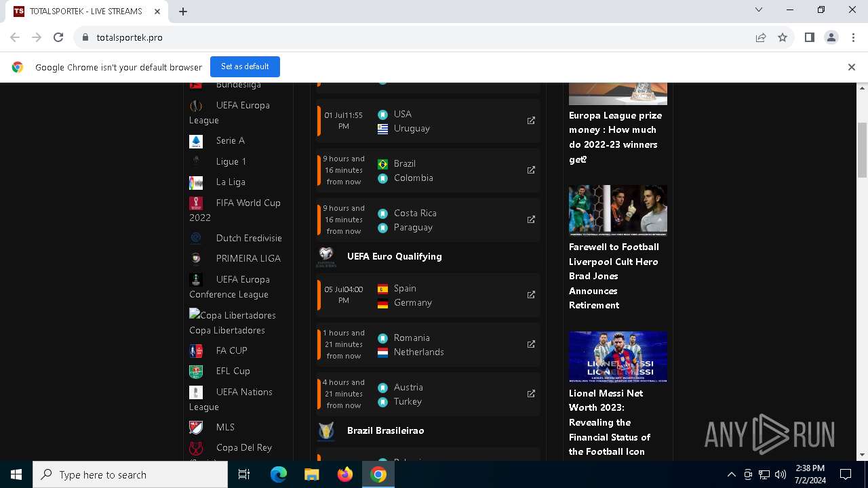Open the Brazil Brasileirao section heading

pyautogui.click(x=385, y=430)
